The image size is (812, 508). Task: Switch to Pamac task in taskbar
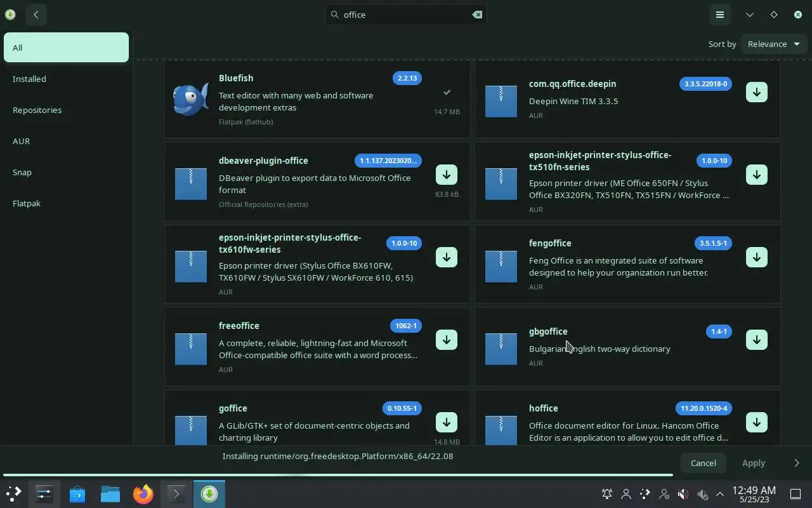(209, 493)
